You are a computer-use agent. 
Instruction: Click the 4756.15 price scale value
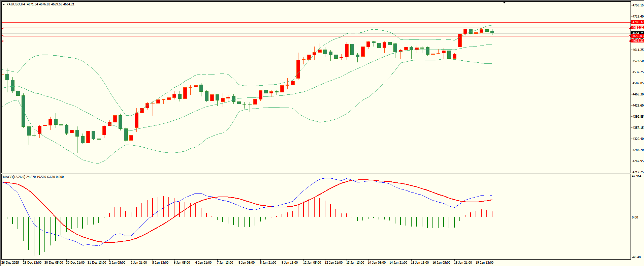pos(638,5)
